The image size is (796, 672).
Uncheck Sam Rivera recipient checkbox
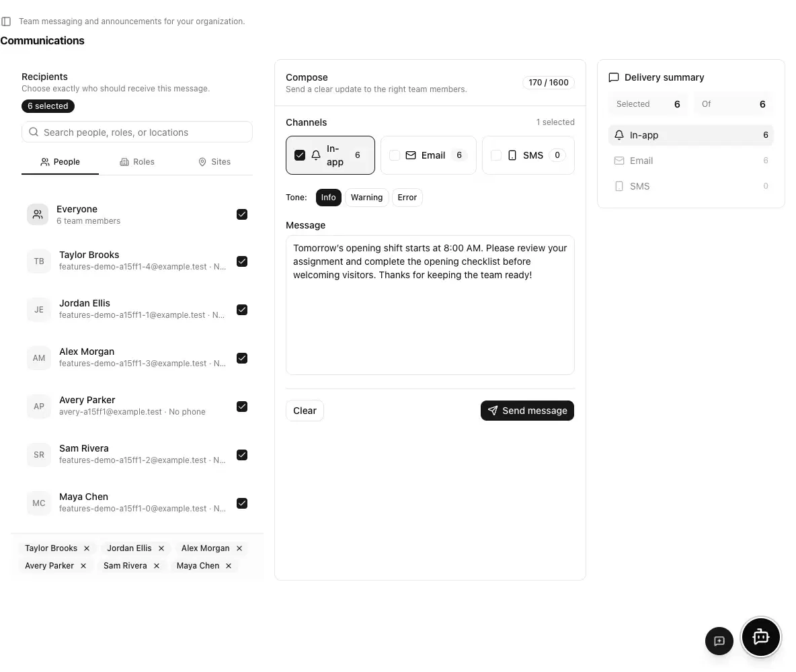click(242, 455)
